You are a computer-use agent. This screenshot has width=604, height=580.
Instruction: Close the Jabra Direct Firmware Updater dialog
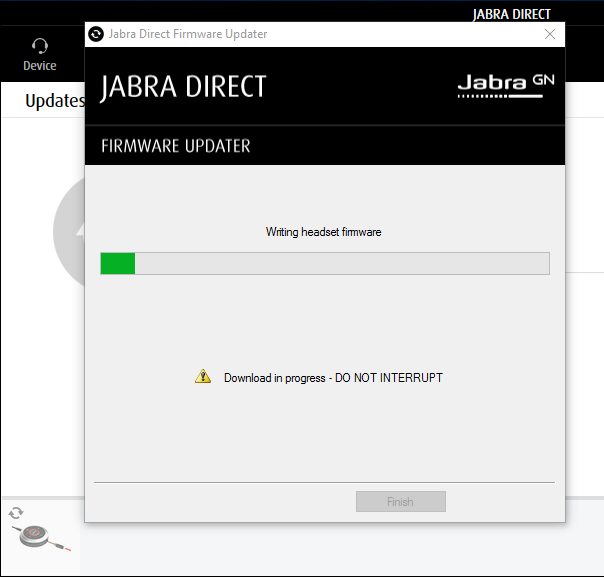click(x=550, y=34)
